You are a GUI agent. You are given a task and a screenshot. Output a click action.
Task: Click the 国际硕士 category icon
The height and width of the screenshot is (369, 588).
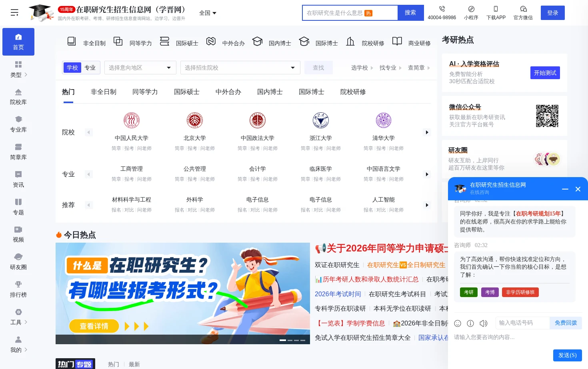coord(164,41)
